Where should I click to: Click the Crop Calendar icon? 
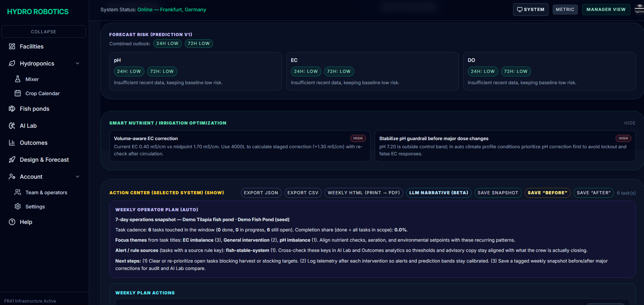(18, 93)
